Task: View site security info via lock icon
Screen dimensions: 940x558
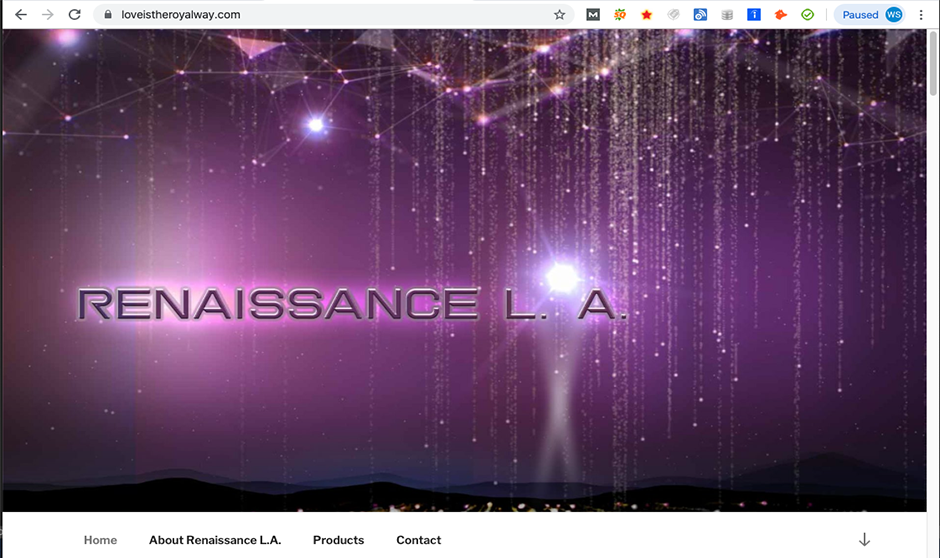Action: pos(108,14)
